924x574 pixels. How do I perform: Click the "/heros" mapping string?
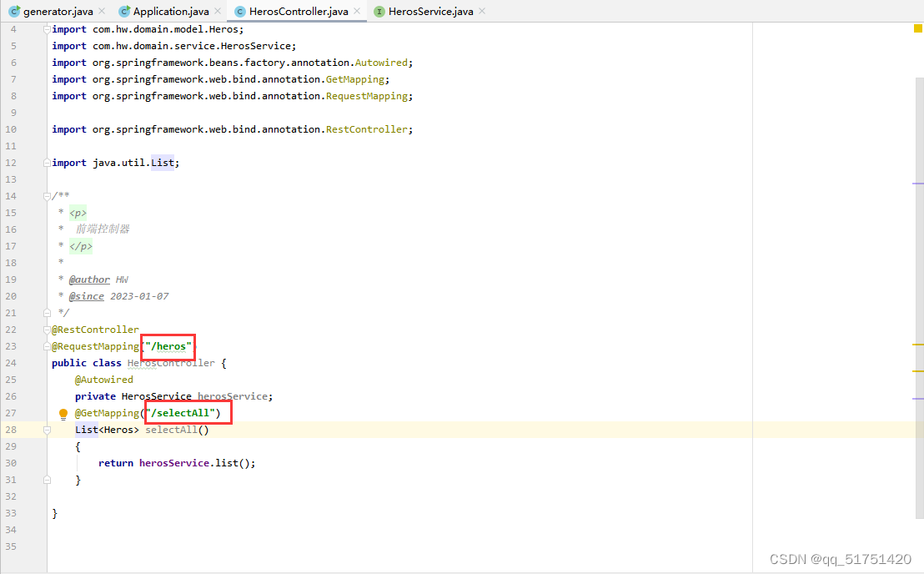click(x=168, y=346)
